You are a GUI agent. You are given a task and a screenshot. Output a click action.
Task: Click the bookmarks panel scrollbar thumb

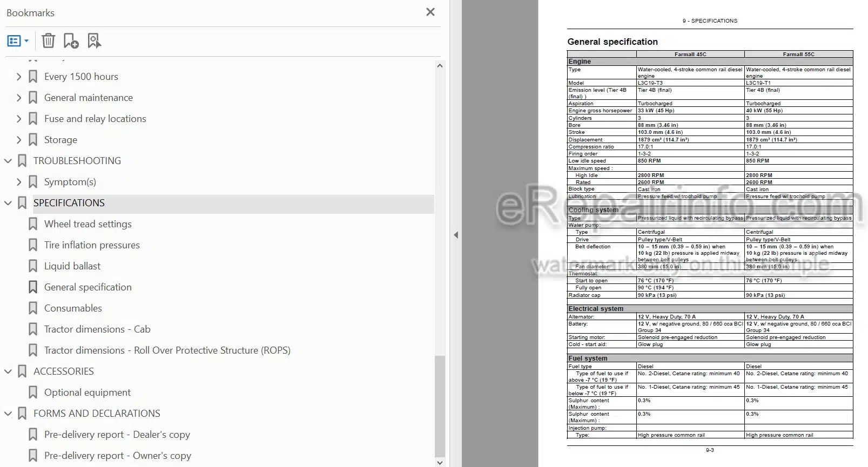click(440, 406)
